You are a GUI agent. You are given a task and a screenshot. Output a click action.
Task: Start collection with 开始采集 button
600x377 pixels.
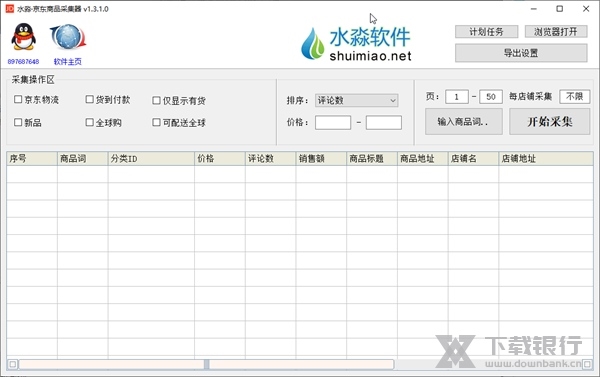point(549,121)
